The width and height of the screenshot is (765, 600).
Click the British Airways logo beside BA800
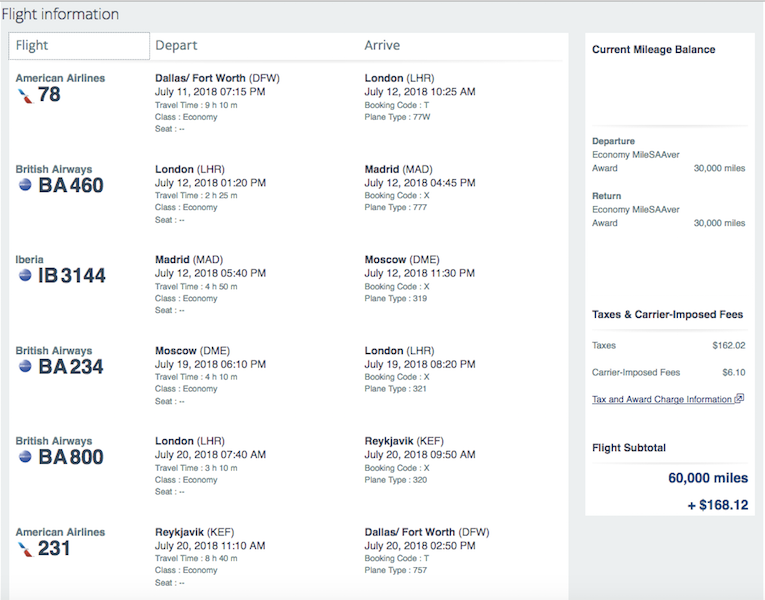click(x=25, y=457)
